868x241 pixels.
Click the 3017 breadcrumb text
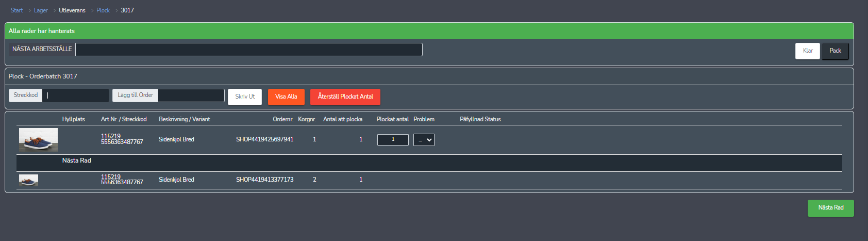[127, 10]
